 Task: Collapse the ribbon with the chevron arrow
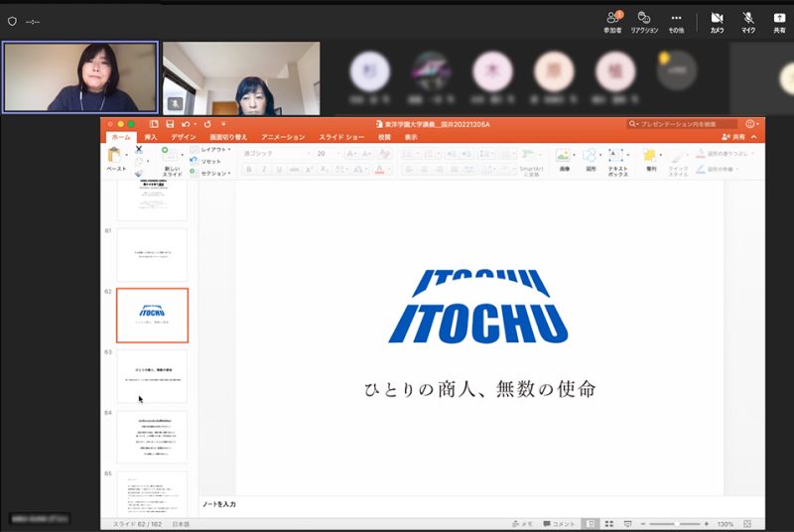[x=754, y=137]
